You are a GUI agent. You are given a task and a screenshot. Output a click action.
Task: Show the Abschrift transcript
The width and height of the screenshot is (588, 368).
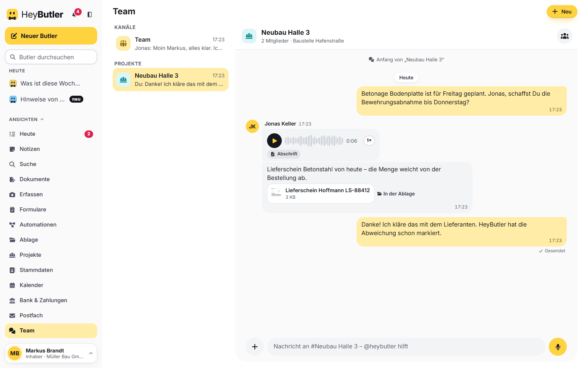(x=284, y=154)
